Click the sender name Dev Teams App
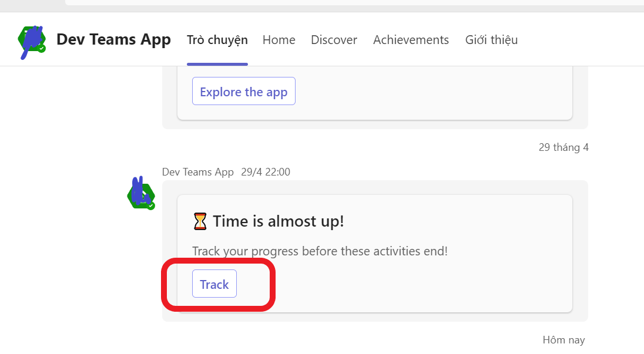The height and width of the screenshot is (354, 644). (198, 171)
